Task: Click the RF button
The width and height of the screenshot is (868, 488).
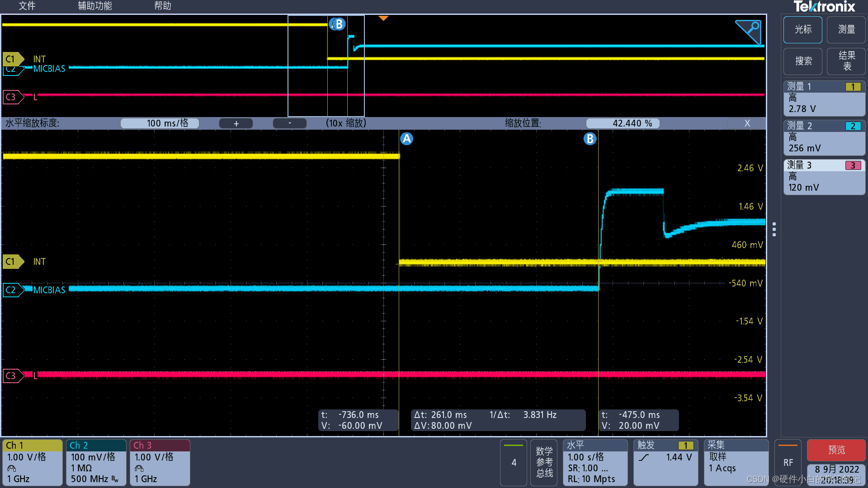Action: (788, 462)
